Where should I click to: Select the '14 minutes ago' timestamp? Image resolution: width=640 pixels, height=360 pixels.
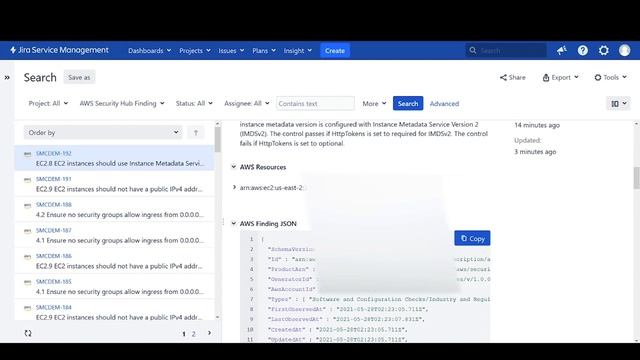click(537, 125)
